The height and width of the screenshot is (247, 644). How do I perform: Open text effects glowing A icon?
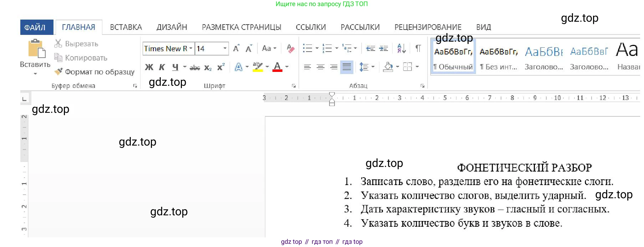tap(239, 67)
